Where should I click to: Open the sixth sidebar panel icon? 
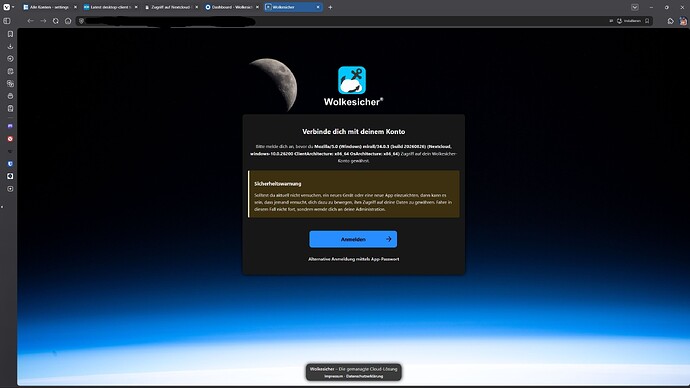pos(10,95)
